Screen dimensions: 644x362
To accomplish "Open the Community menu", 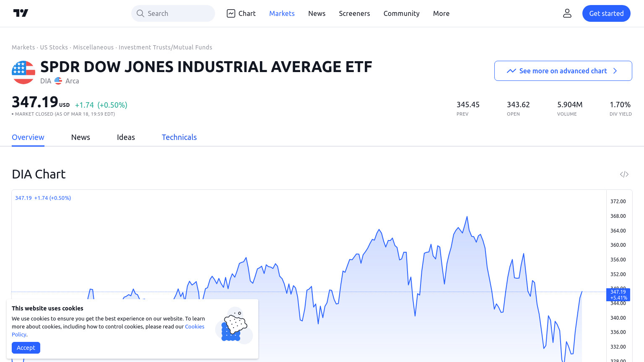I will 401,13.
